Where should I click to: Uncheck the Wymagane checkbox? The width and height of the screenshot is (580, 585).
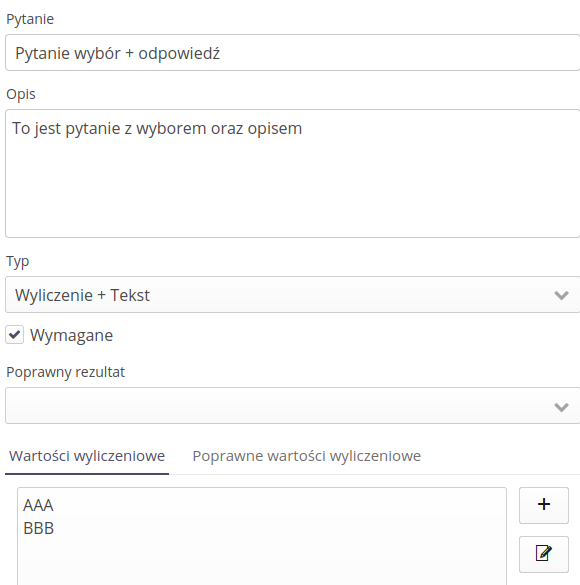15,335
